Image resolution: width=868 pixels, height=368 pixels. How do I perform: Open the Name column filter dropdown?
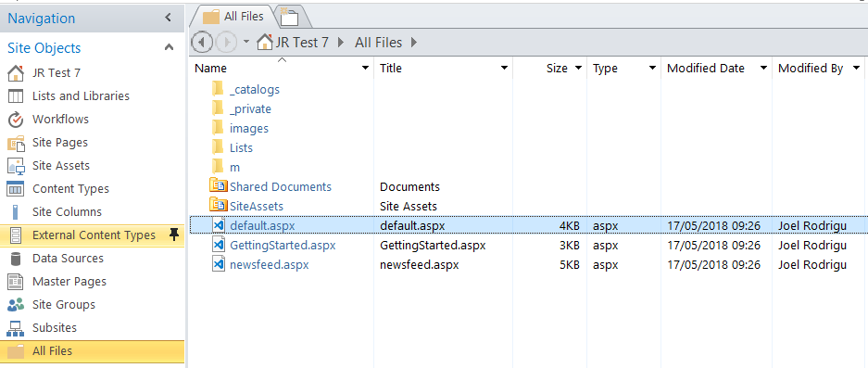365,69
